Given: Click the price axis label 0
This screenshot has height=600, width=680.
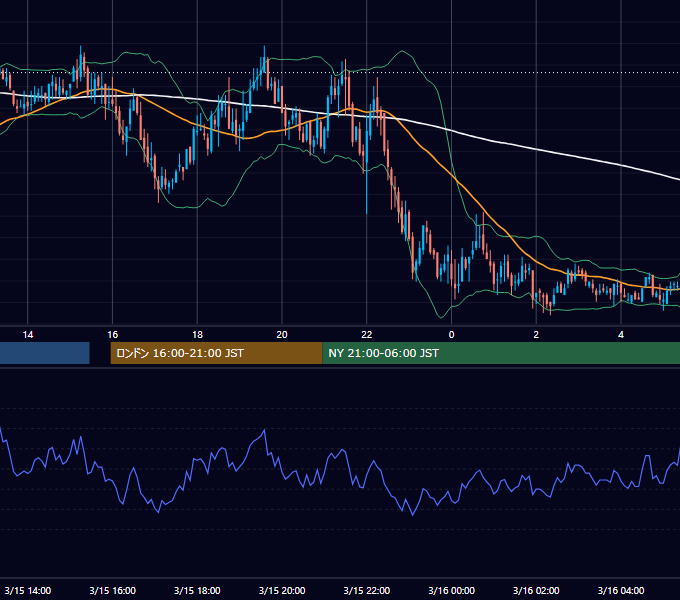Looking at the screenshot, I should [x=451, y=335].
